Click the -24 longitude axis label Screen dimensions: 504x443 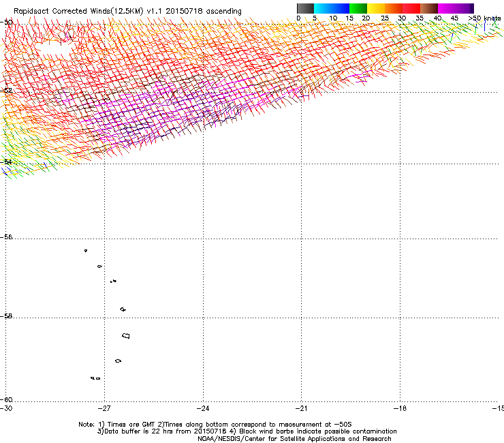(x=203, y=408)
